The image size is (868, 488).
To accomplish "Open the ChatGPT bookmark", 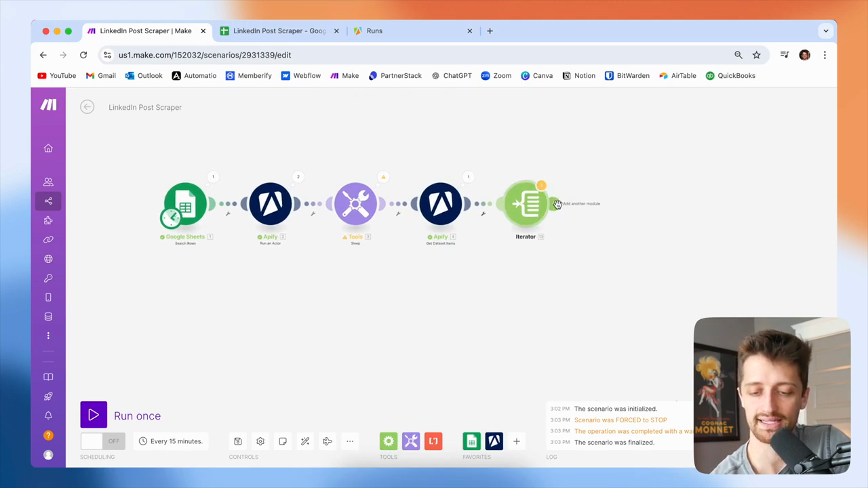I will 452,76.
